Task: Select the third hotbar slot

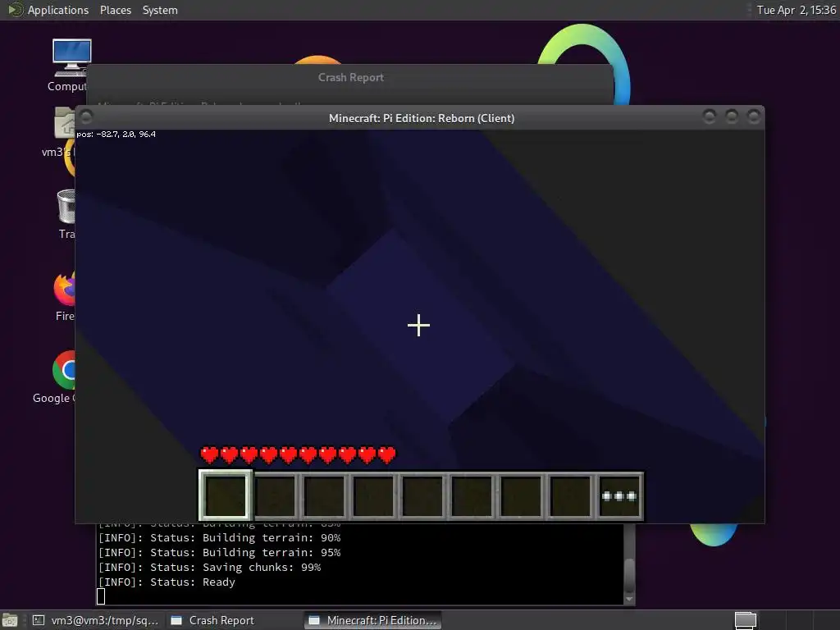Action: (x=324, y=496)
